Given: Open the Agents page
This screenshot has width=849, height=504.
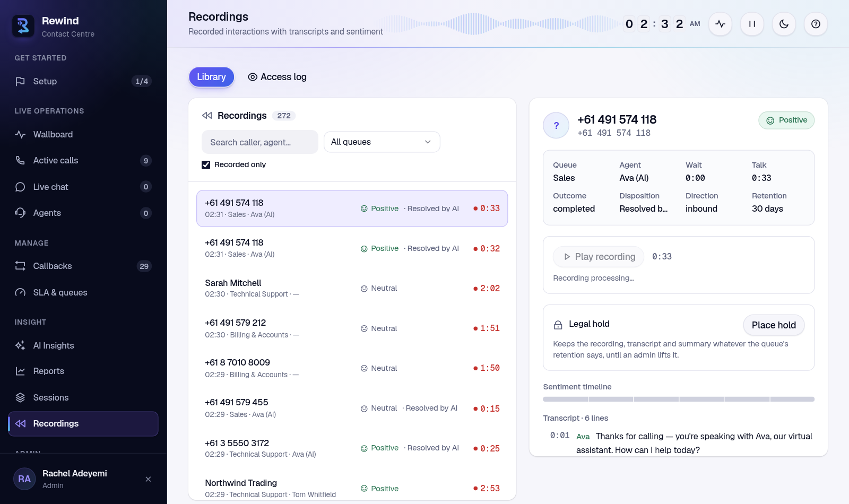Looking at the screenshot, I should coord(83,213).
